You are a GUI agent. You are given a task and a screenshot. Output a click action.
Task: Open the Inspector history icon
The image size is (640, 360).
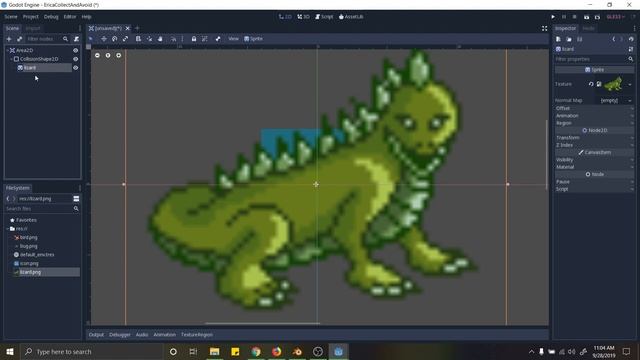tap(631, 39)
